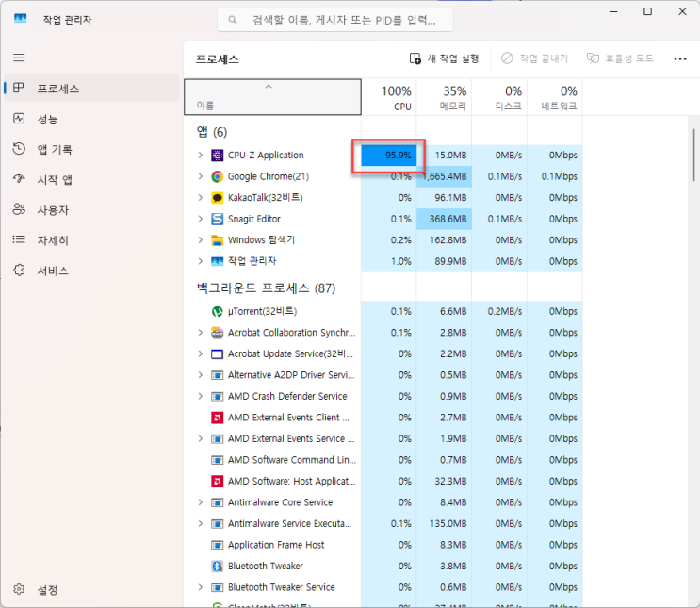Click Acrobat Update Service icon
Screen dimensions: 700x608
tap(217, 353)
